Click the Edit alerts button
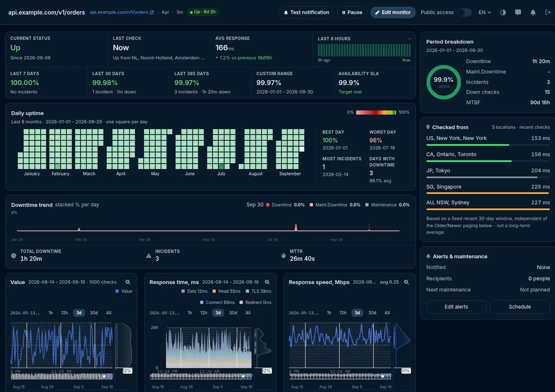 (x=456, y=307)
